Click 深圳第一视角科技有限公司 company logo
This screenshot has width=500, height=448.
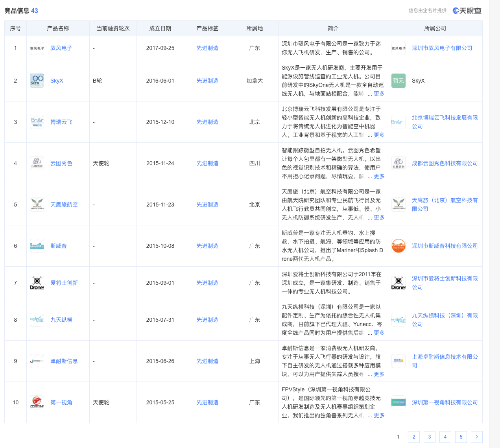[399, 402]
